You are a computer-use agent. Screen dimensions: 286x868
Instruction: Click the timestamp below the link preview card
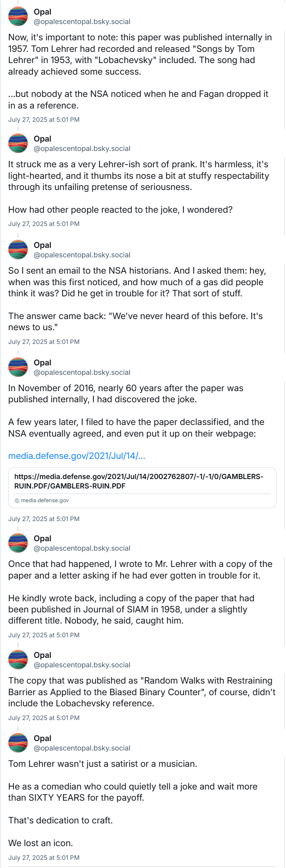point(44,519)
